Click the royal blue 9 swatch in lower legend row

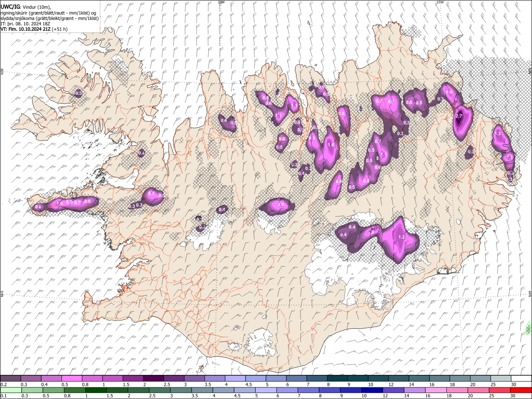point(350,390)
